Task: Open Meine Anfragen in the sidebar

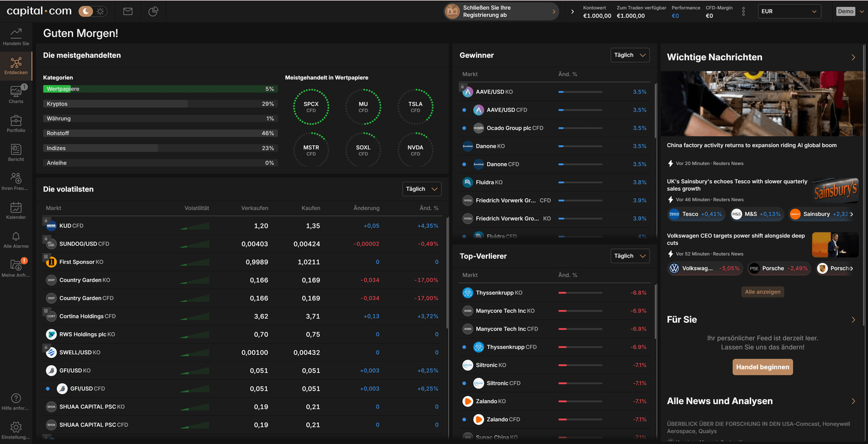Action: 16,267
